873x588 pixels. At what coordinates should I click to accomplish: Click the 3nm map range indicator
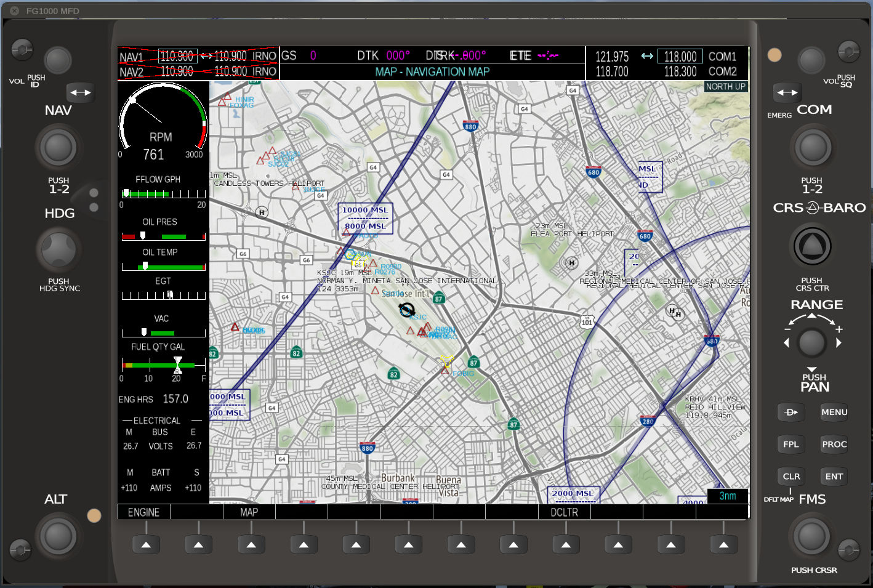727,496
